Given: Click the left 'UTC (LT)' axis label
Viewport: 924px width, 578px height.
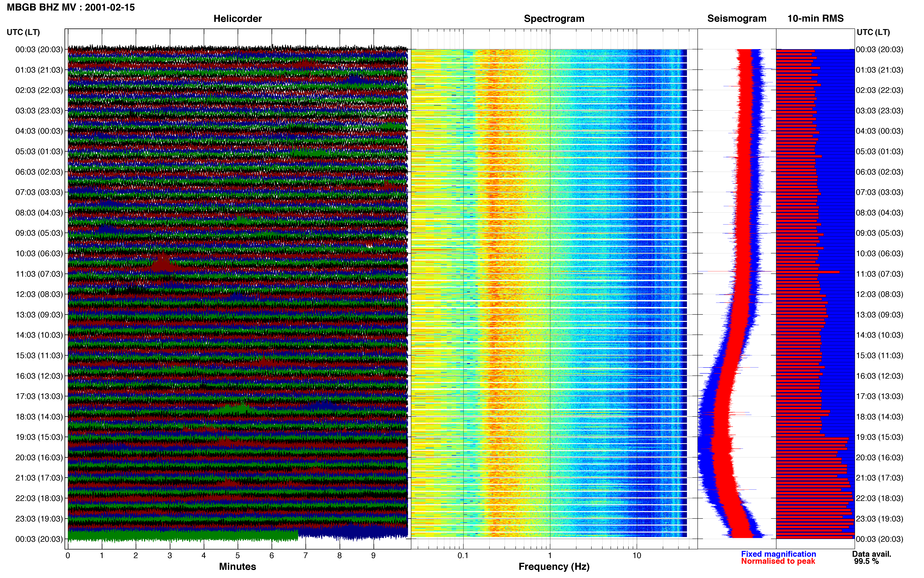Looking at the screenshot, I should coord(23,32).
